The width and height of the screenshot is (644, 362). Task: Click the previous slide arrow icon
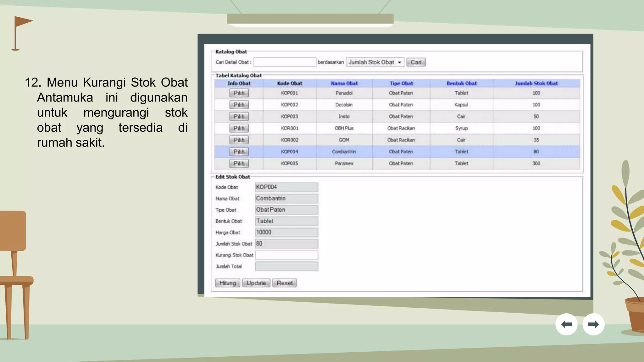coord(566,324)
